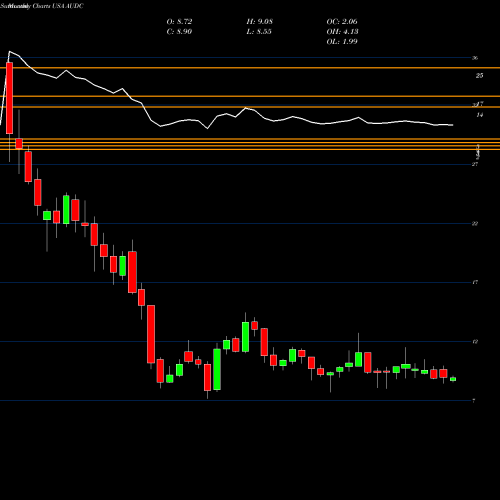Click the 'OC: 2.06' value
Viewport: 500px width, 500px height.
click(342, 22)
